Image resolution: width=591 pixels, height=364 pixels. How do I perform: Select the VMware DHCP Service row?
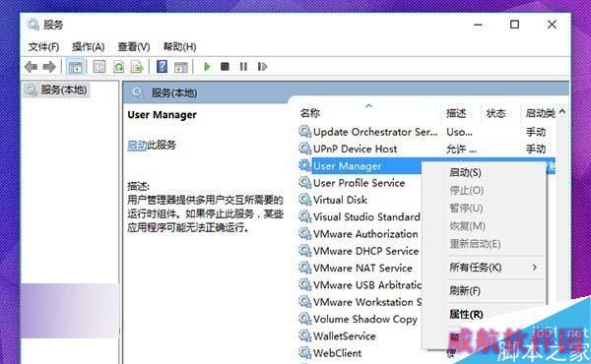coord(365,251)
